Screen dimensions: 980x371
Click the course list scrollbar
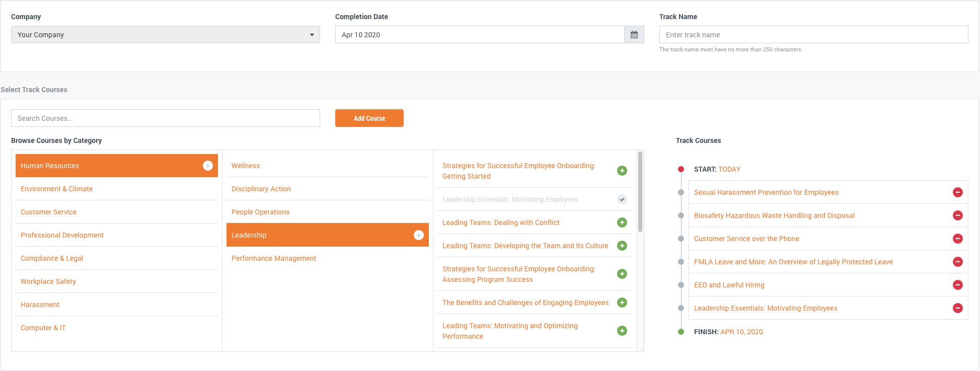[640, 192]
